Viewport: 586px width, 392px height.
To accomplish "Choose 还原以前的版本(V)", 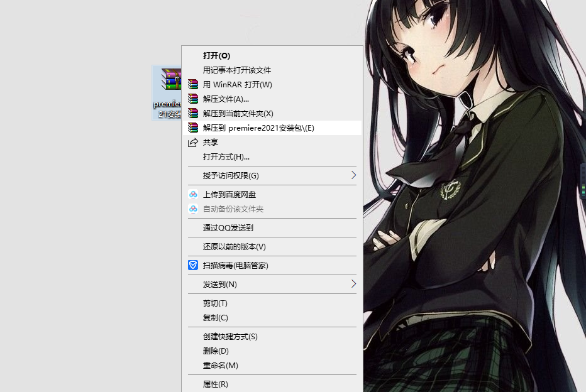I will [x=272, y=247].
